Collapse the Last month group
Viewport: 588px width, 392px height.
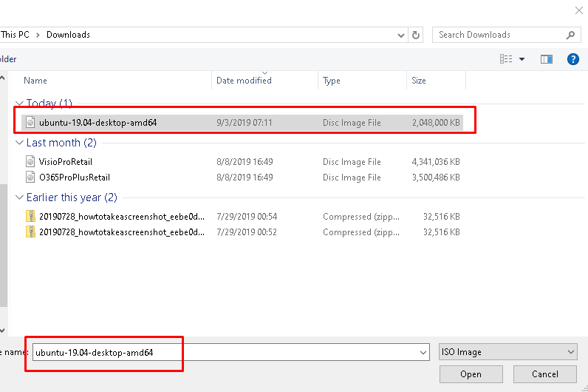pos(19,142)
